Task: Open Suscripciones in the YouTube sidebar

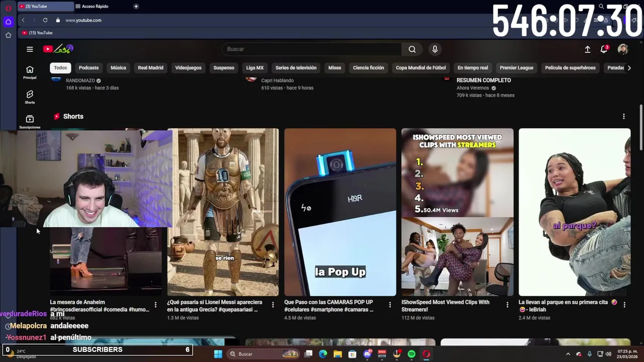Action: (x=30, y=121)
